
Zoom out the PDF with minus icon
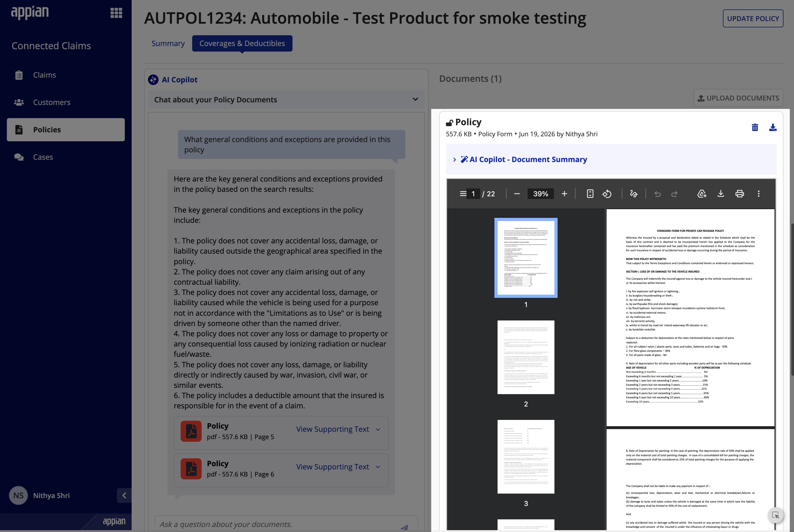[x=517, y=194]
